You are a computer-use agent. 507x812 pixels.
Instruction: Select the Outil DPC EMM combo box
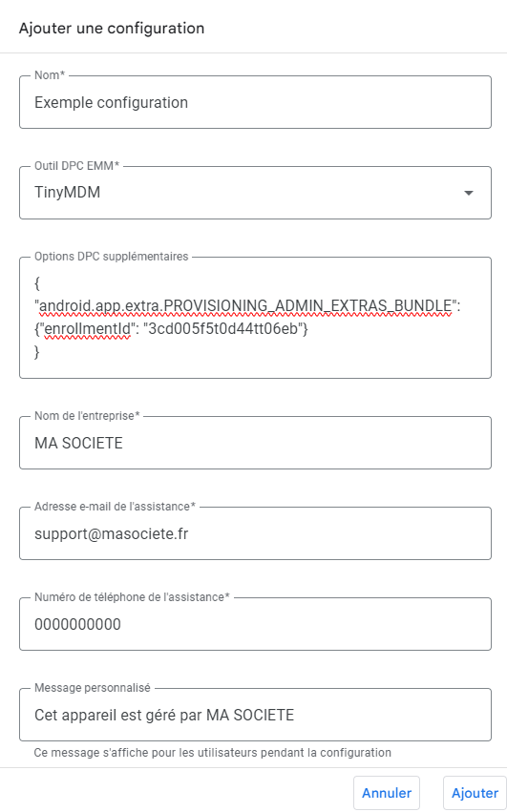point(255,193)
